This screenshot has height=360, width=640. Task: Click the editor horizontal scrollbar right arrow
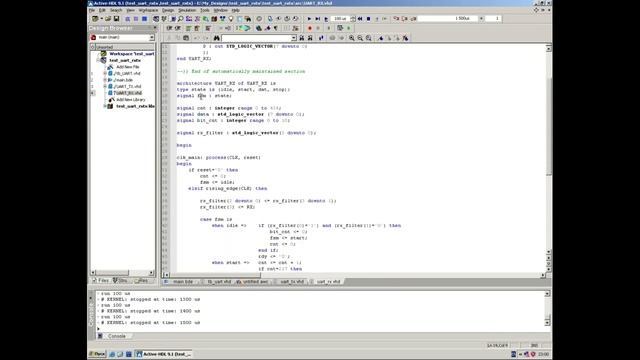[x=542, y=275]
